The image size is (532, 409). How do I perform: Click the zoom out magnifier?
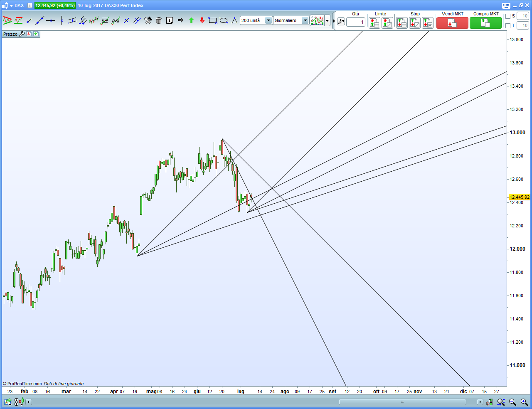pyautogui.click(x=512, y=402)
